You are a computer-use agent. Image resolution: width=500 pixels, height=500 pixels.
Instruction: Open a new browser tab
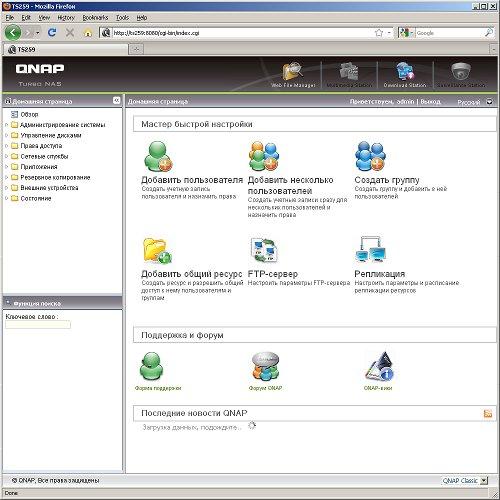point(136,49)
